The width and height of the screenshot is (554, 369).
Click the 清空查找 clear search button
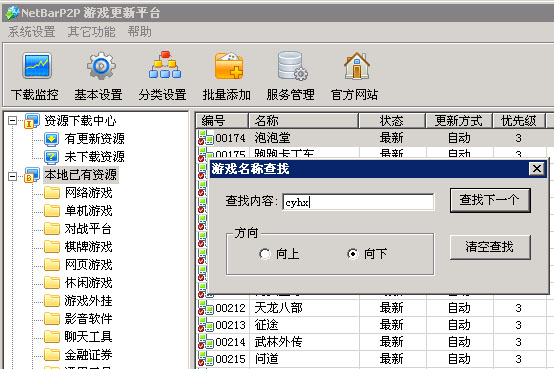(x=490, y=247)
